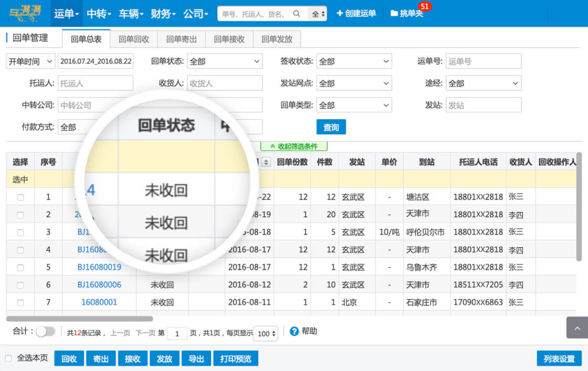Click the 到站 column header
This screenshot has width=588, height=371.
tap(427, 162)
